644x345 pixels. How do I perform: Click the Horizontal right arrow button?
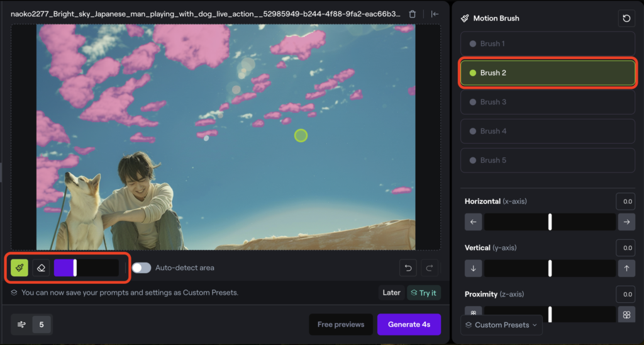click(626, 222)
